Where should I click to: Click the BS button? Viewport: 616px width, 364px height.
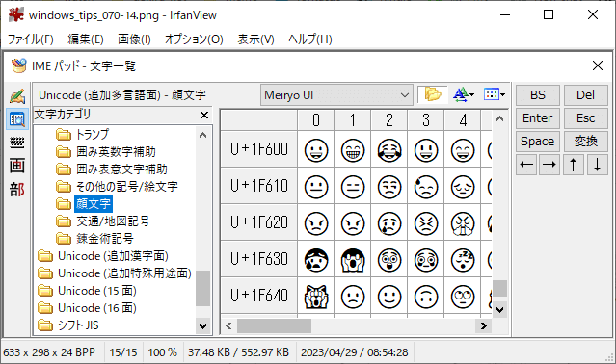(537, 95)
